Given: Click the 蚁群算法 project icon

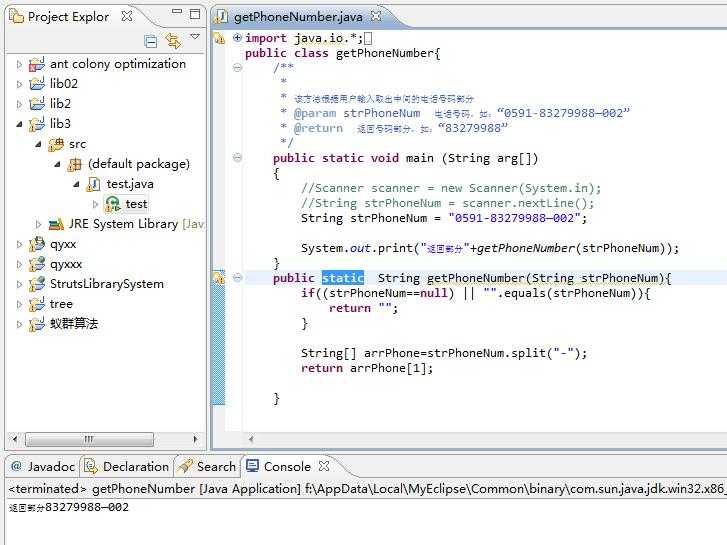Looking at the screenshot, I should coord(37,324).
